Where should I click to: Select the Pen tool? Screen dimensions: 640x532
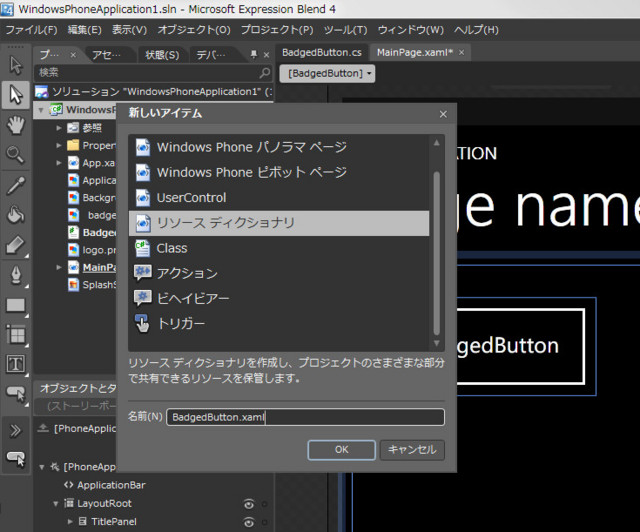click(x=16, y=275)
